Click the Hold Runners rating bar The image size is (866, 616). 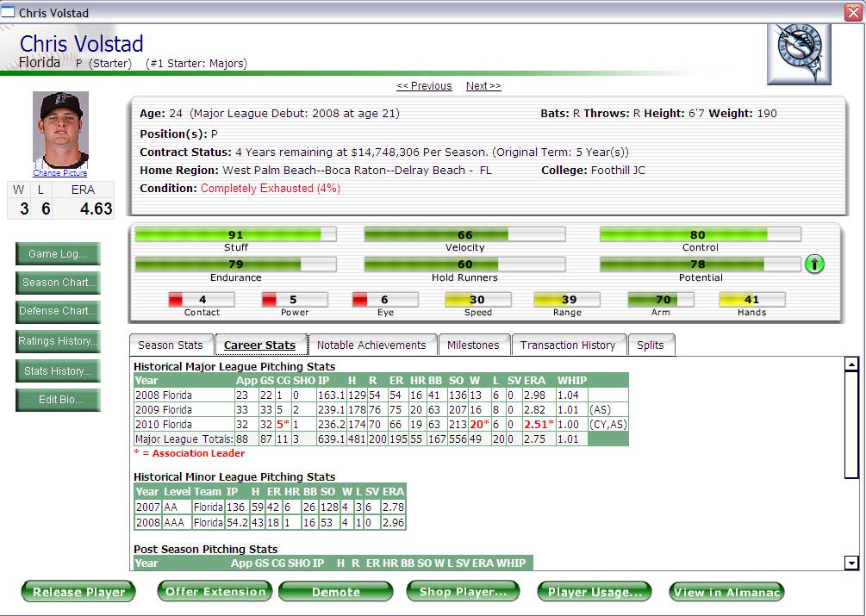(464, 264)
